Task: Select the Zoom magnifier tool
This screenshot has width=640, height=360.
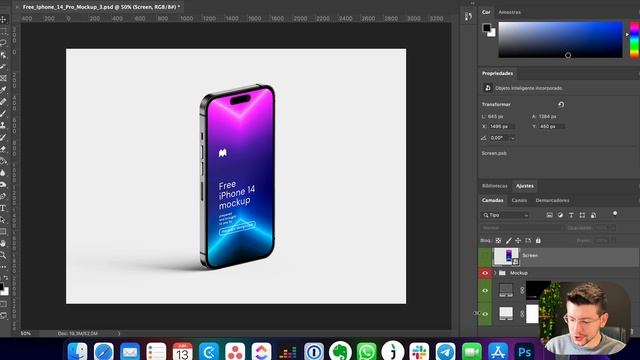Action: (x=4, y=256)
